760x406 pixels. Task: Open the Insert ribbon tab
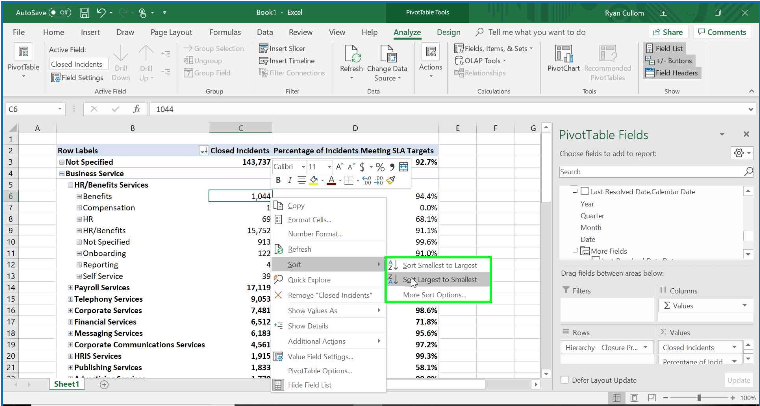tap(91, 32)
